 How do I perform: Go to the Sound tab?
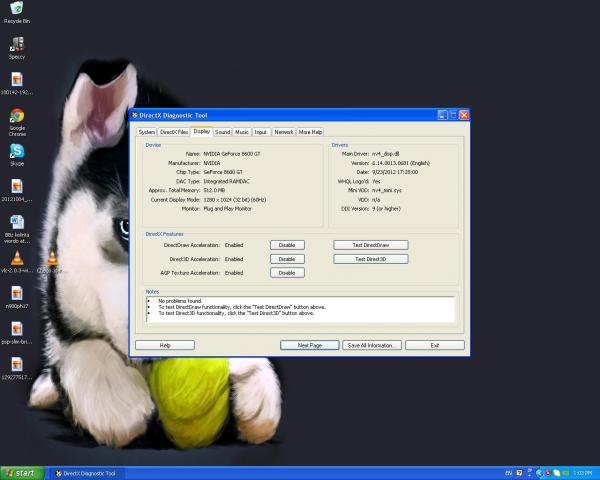[222, 131]
